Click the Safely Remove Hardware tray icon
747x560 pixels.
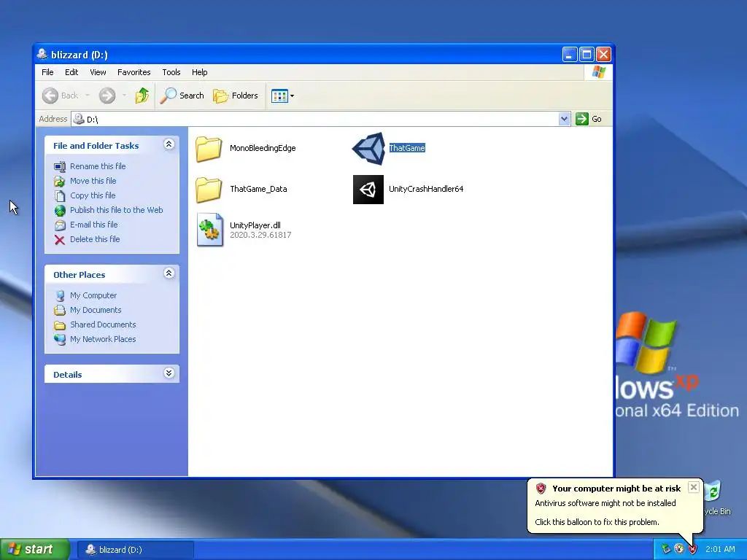[x=665, y=550]
